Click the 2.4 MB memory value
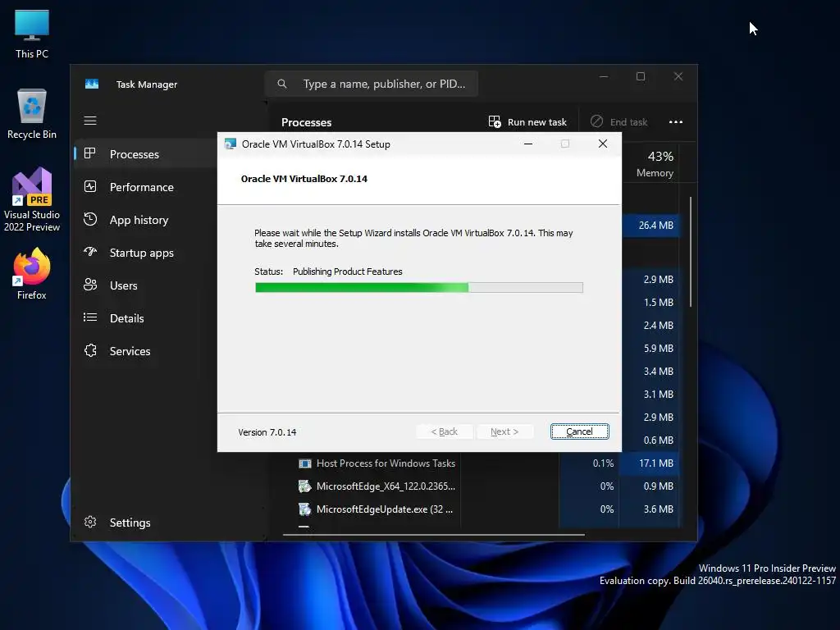The image size is (840, 630). (x=659, y=326)
